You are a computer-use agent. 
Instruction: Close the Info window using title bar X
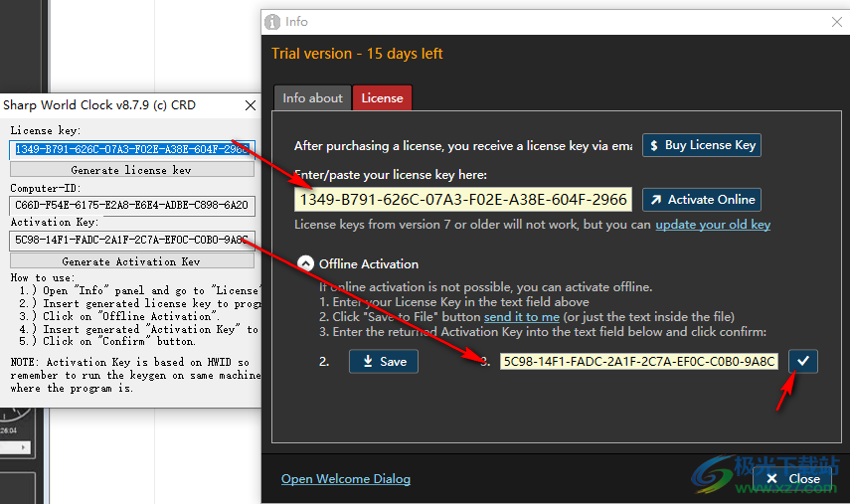(836, 22)
